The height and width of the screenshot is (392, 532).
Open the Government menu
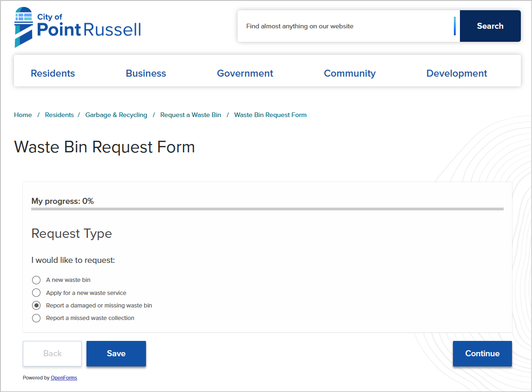[245, 73]
